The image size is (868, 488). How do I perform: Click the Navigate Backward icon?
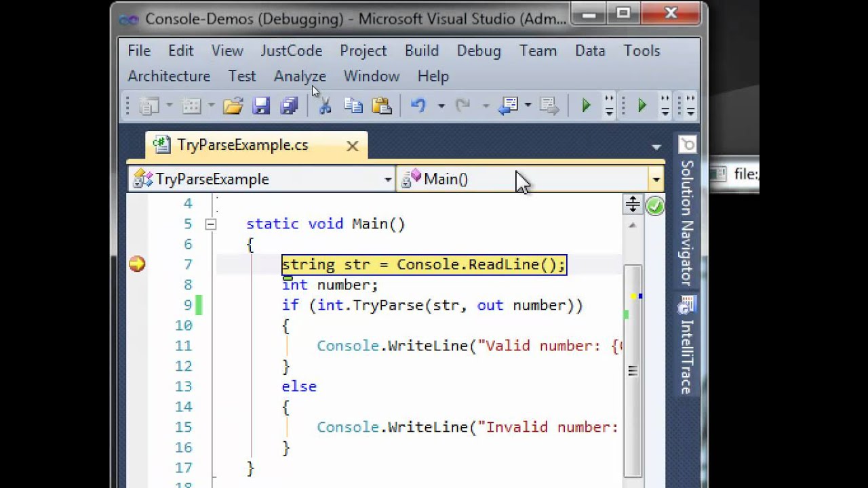click(508, 106)
